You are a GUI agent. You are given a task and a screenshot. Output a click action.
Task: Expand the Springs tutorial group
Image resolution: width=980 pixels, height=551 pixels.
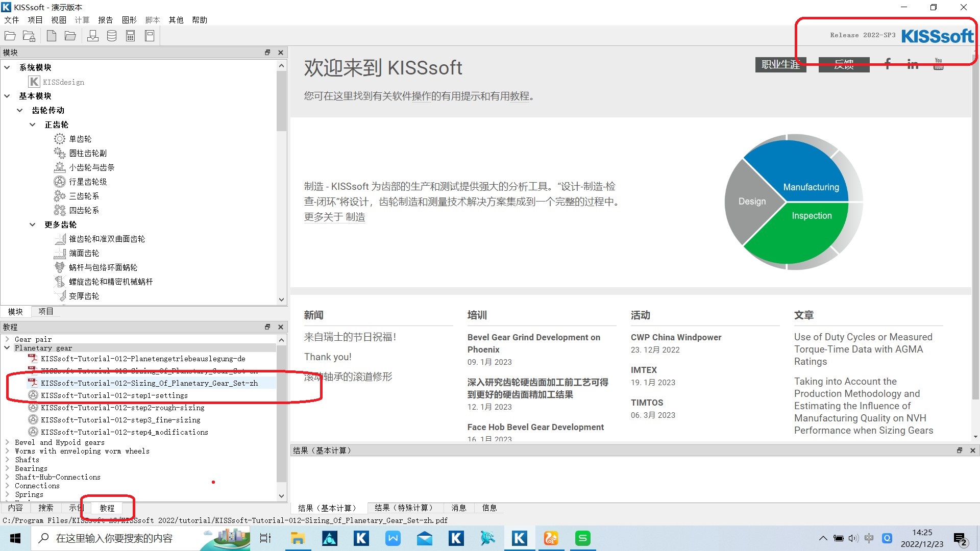[x=7, y=494]
